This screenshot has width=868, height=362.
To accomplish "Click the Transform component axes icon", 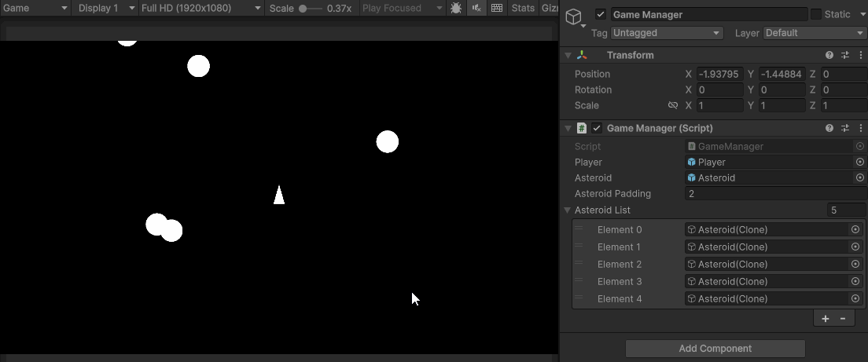I will (x=582, y=55).
